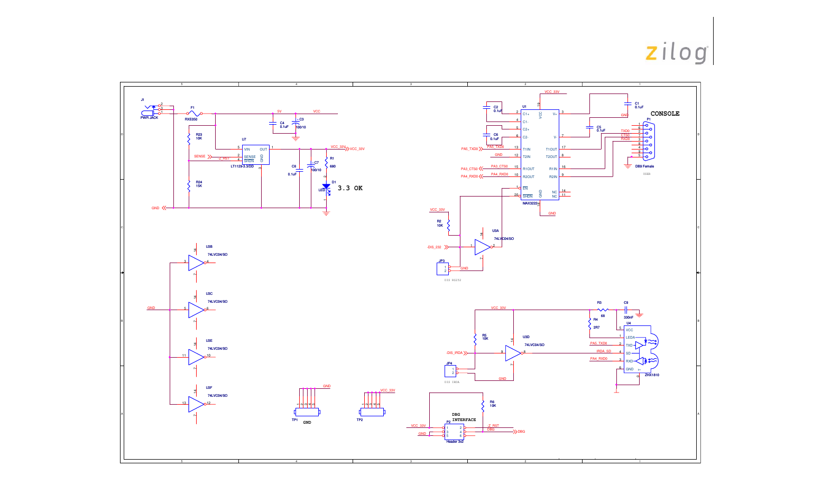This screenshot has height=504, width=831.
Task: Select capacitor C3 100/10
Action: tap(296, 123)
